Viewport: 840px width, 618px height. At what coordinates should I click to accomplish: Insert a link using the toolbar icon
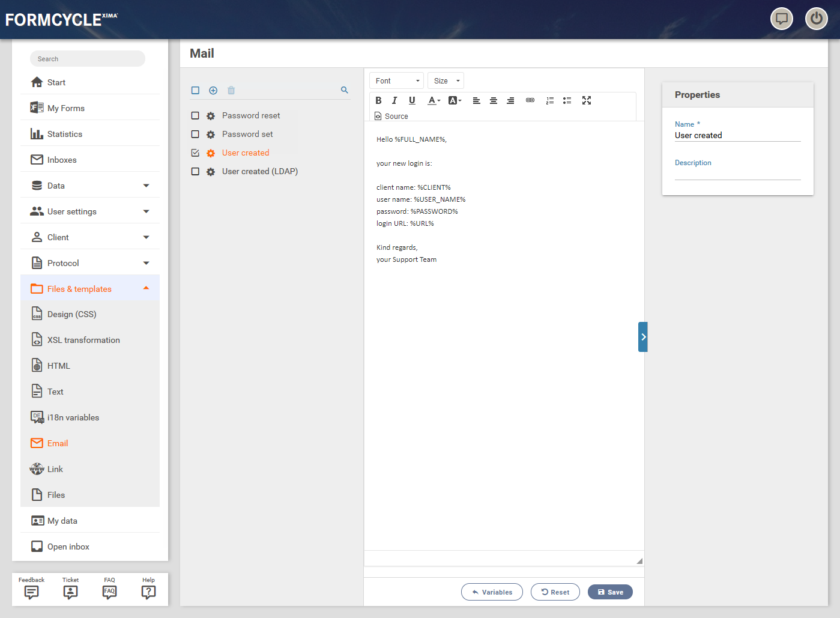pos(530,100)
